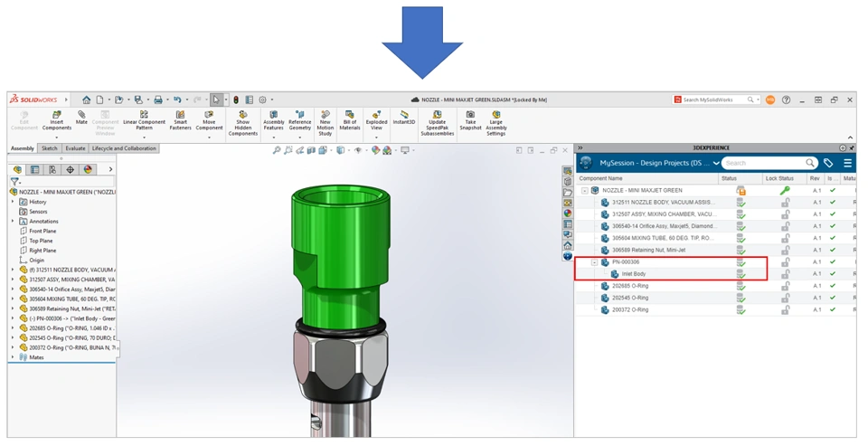The width and height of the screenshot is (868, 446).
Task: Collapse 3DEXPERIENCE pane with double chevron
Action: pyautogui.click(x=580, y=148)
